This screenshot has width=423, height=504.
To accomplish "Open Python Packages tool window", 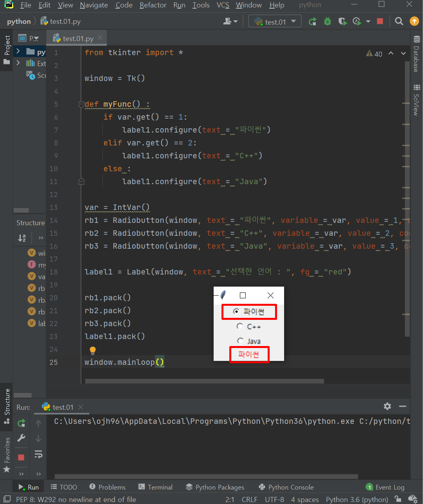I will [x=215, y=487].
